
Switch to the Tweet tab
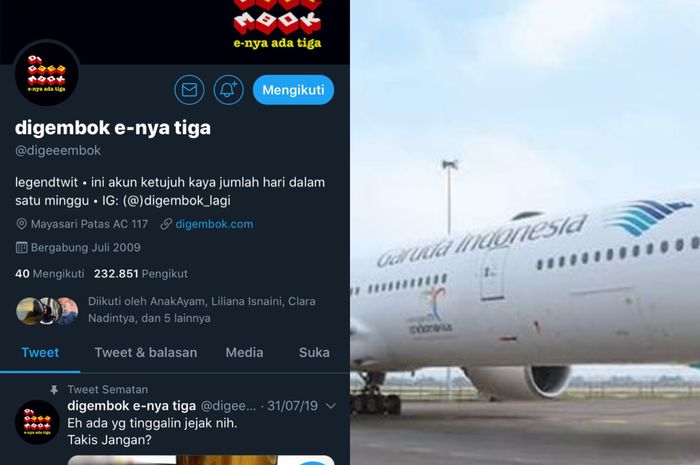click(x=40, y=353)
